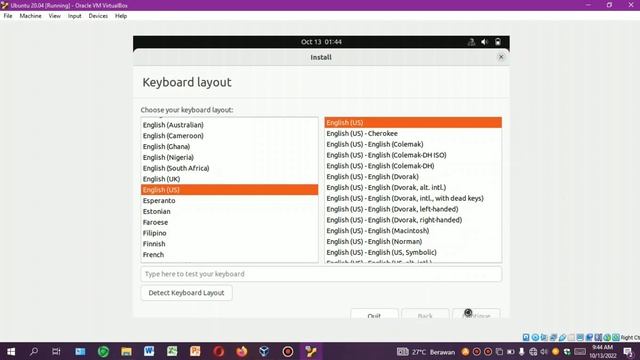Click the Ubuntu network status icon
640x360 pixels.
(471, 42)
